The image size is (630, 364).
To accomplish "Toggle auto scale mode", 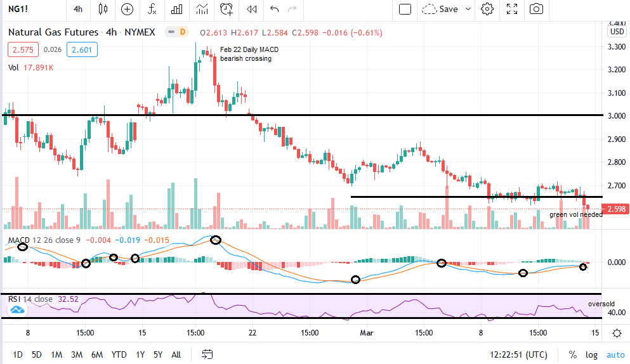I will click(x=615, y=354).
